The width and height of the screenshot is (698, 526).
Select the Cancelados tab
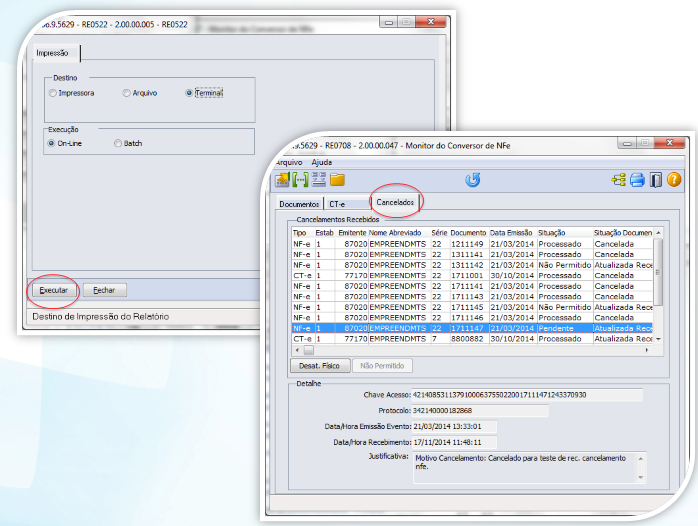395,202
